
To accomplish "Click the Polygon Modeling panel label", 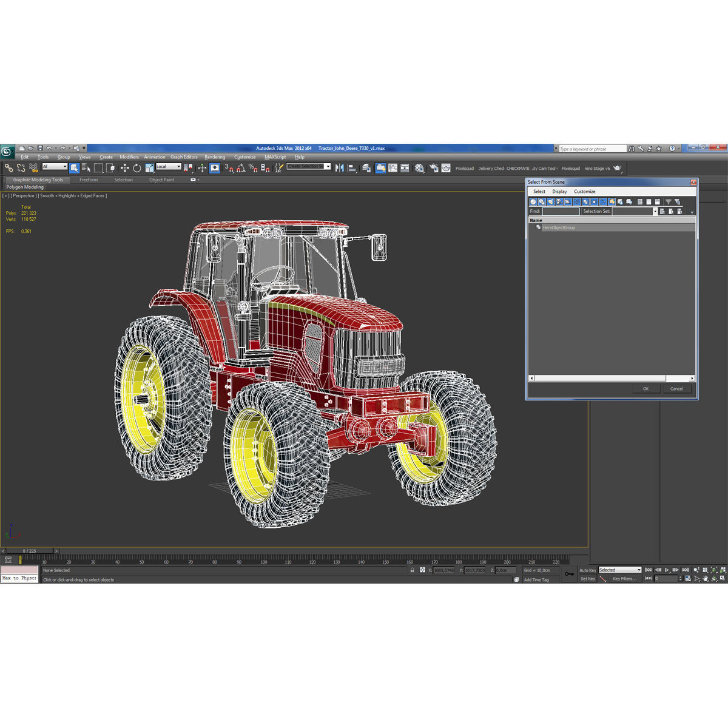I will pyautogui.click(x=25, y=187).
